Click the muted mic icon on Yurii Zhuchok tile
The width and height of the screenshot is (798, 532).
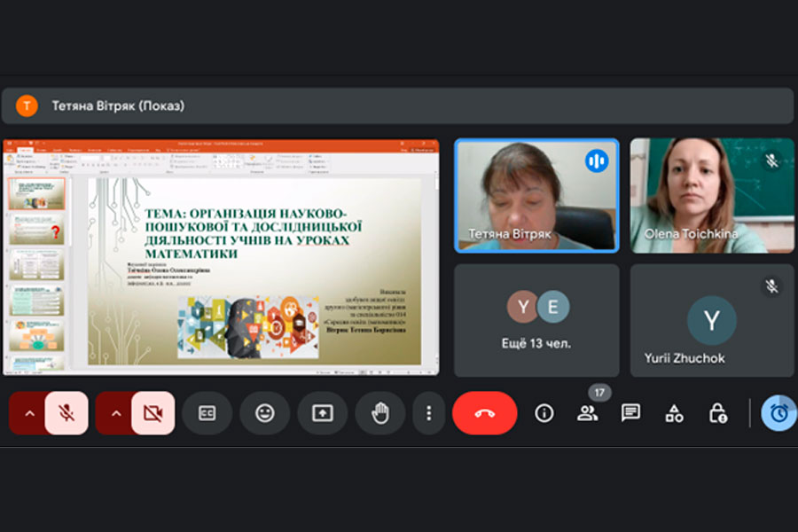click(x=771, y=286)
